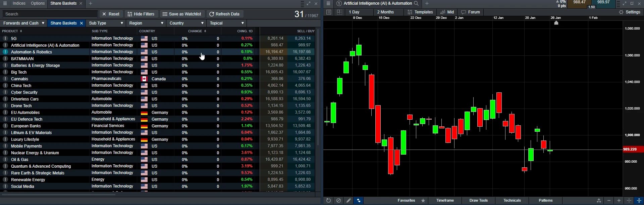Switch to the Options tab

[x=38, y=3]
